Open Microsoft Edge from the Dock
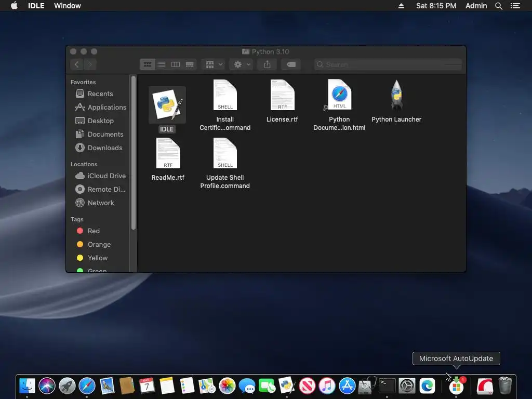 pyautogui.click(x=427, y=386)
